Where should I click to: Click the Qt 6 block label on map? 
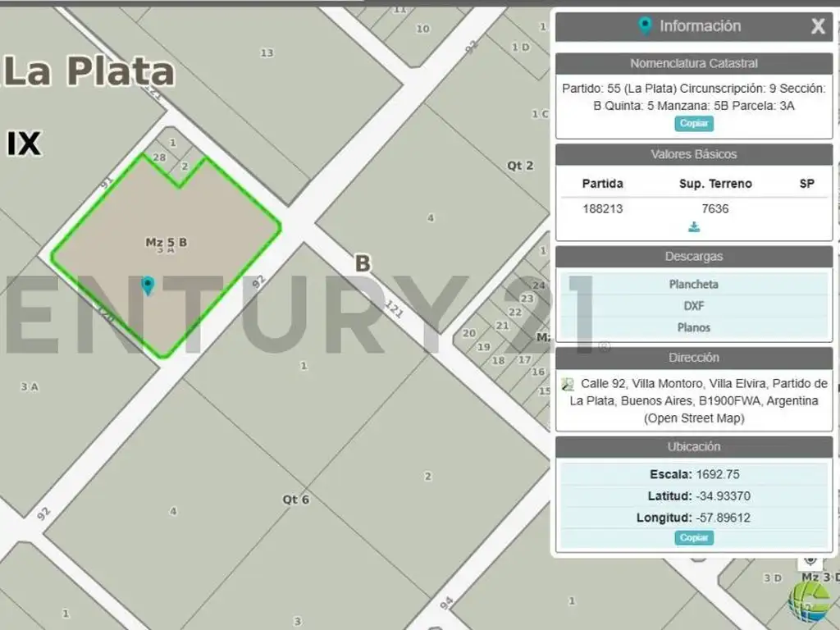[295, 499]
